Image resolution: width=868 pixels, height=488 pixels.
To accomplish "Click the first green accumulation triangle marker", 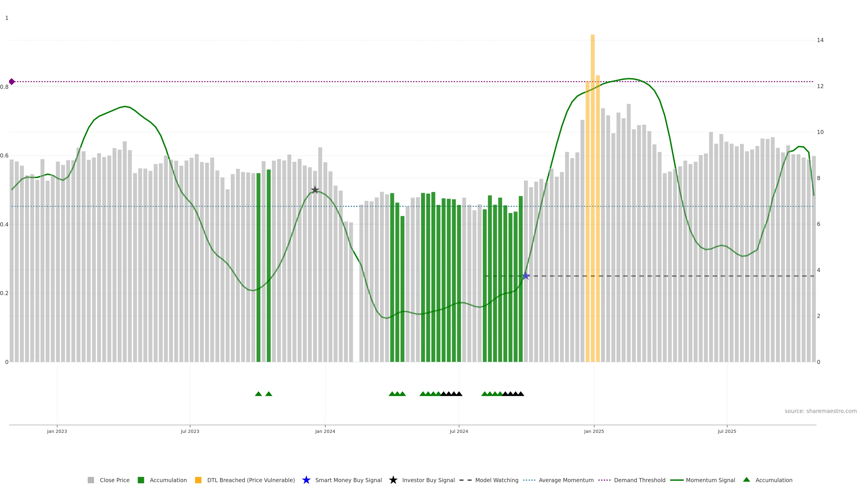I will click(258, 394).
